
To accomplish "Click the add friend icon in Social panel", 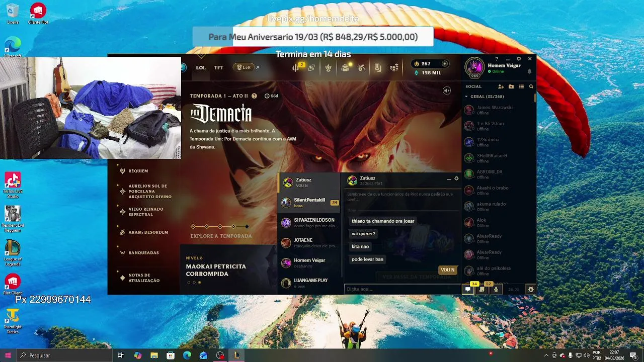I will click(501, 86).
